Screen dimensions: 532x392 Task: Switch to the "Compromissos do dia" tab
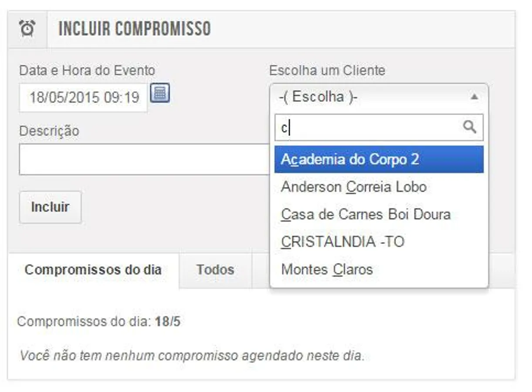pos(93,270)
